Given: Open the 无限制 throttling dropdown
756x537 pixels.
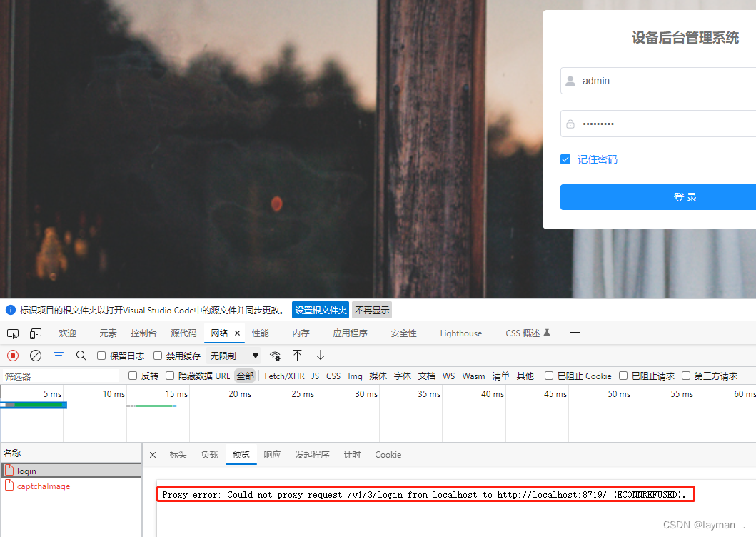Looking at the screenshot, I should [234, 356].
